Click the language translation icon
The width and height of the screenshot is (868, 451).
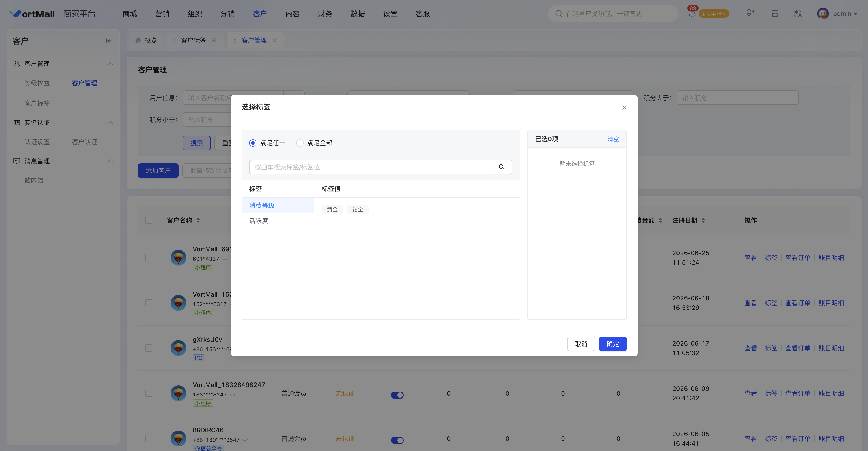[x=798, y=14]
